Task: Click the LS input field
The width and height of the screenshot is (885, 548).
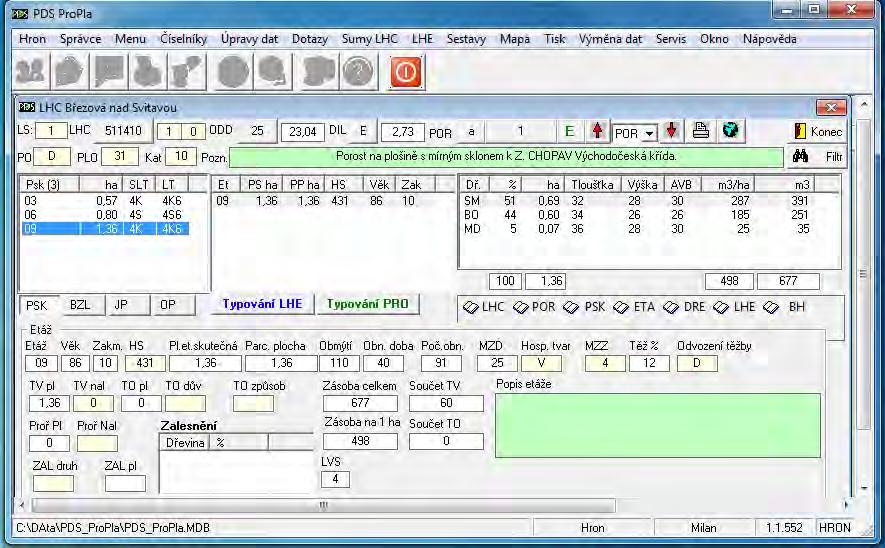Action: (x=51, y=131)
